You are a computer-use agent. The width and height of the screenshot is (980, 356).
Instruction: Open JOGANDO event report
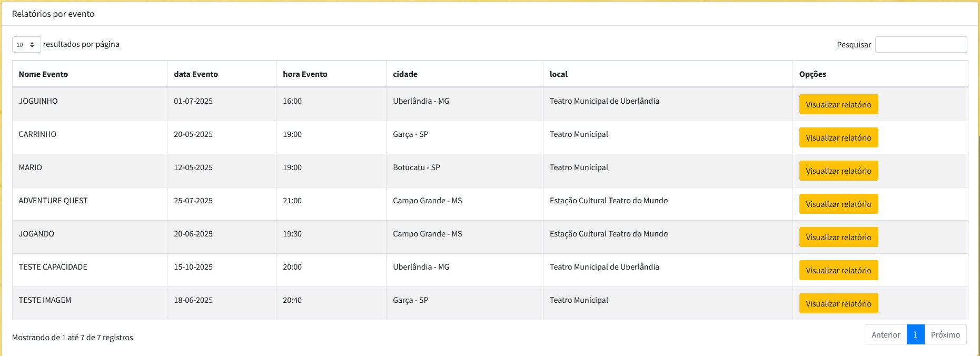click(838, 237)
